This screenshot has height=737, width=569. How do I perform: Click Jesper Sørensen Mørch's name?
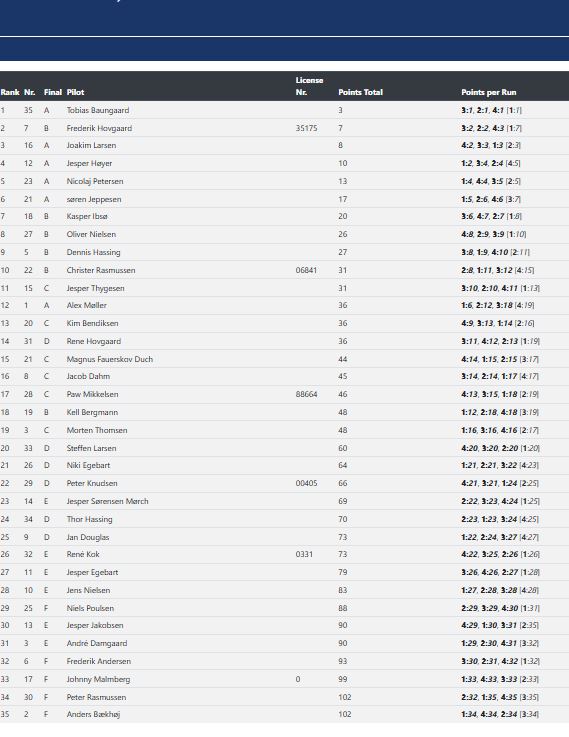coord(107,501)
